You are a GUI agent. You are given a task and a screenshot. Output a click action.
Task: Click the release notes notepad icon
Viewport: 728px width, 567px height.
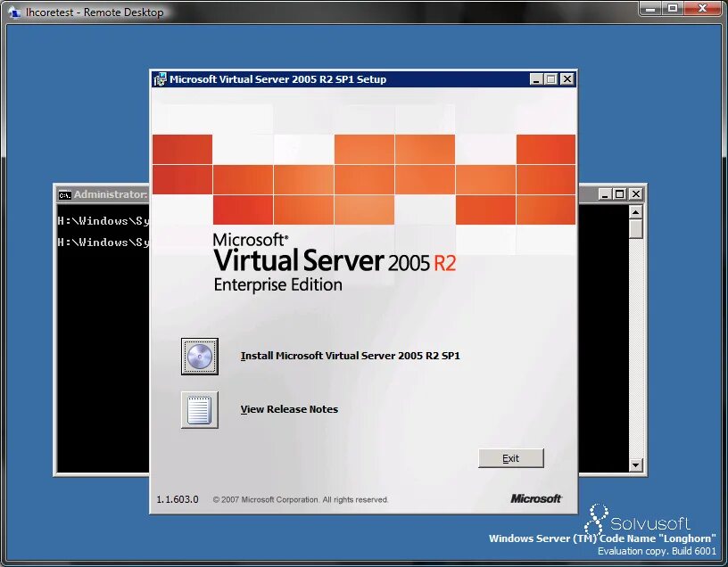click(x=200, y=410)
